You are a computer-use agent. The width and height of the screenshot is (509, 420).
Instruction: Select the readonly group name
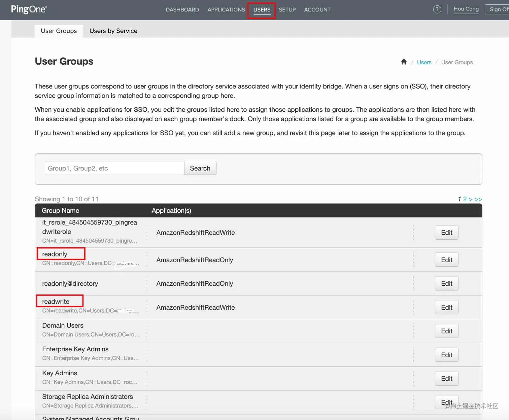pos(55,254)
